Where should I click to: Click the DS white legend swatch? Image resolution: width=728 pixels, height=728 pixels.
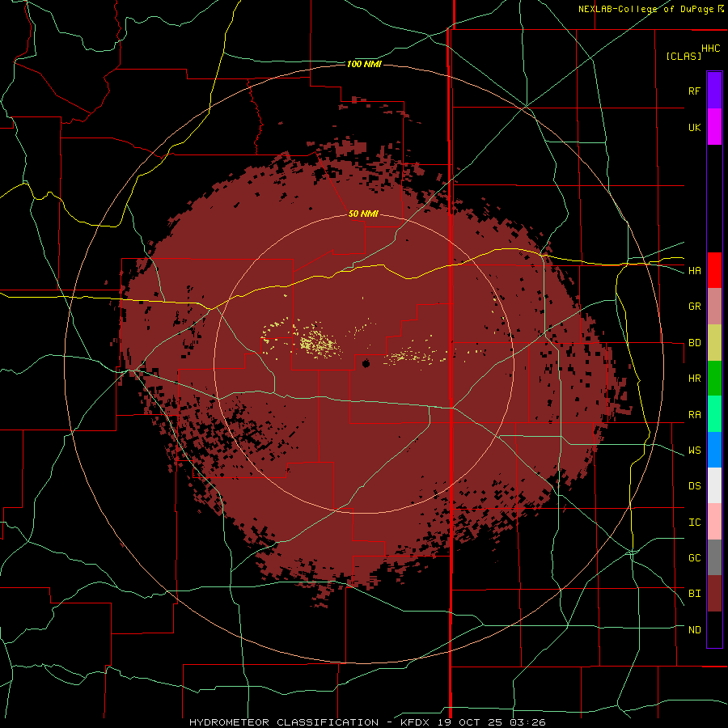(x=714, y=485)
